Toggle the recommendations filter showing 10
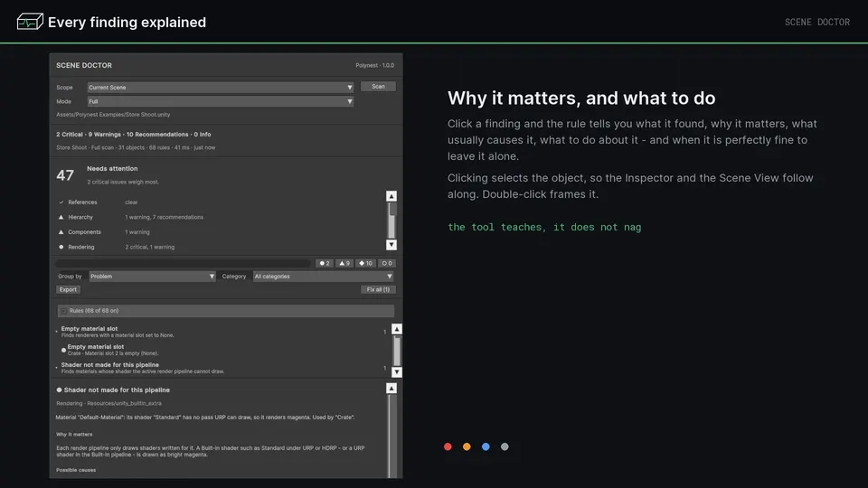Image resolution: width=868 pixels, height=488 pixels. tap(365, 263)
